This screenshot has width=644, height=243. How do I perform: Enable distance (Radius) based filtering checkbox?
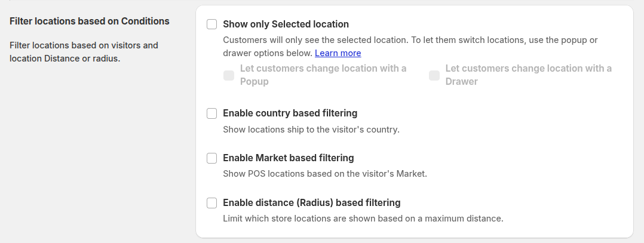(x=211, y=203)
